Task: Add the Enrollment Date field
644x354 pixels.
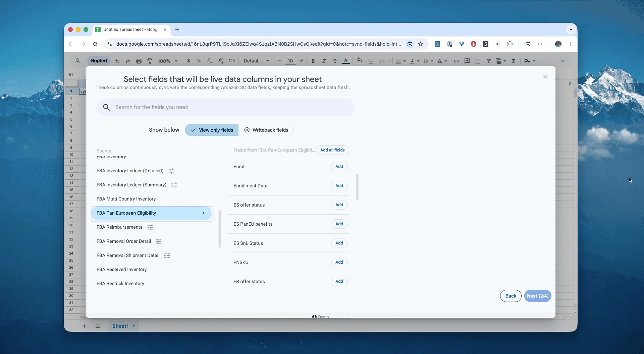Action: (339, 186)
